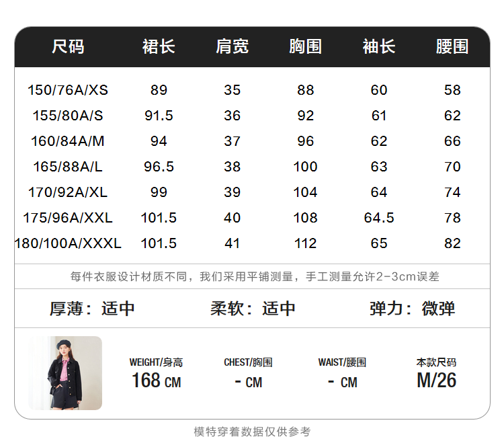Click sleeve length 61 in S row

point(379,116)
